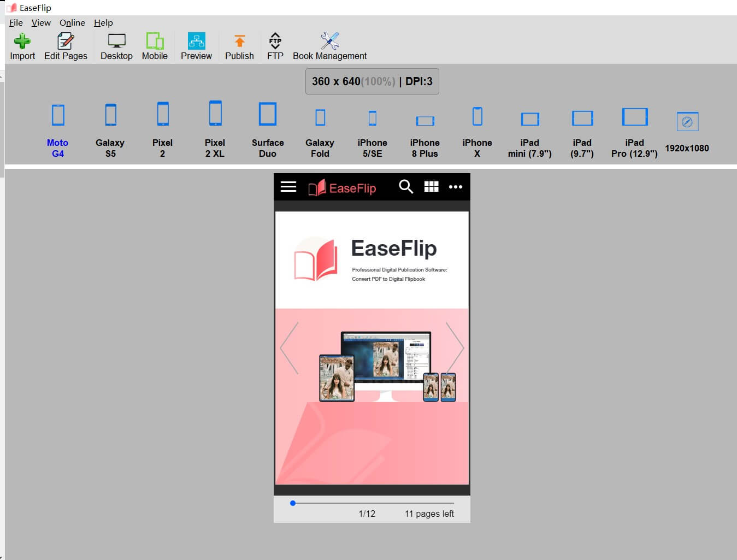Go to previous page using left arrow
This screenshot has height=560, width=737.
(289, 348)
